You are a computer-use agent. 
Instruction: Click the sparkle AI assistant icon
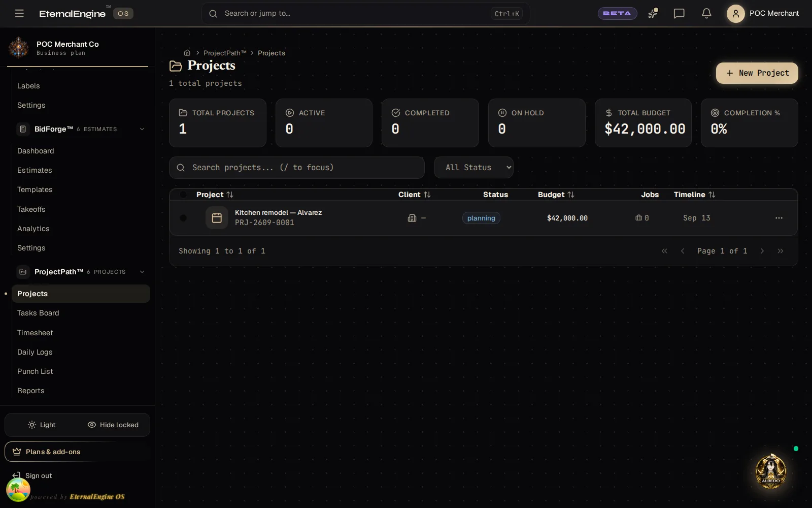pyautogui.click(x=653, y=13)
